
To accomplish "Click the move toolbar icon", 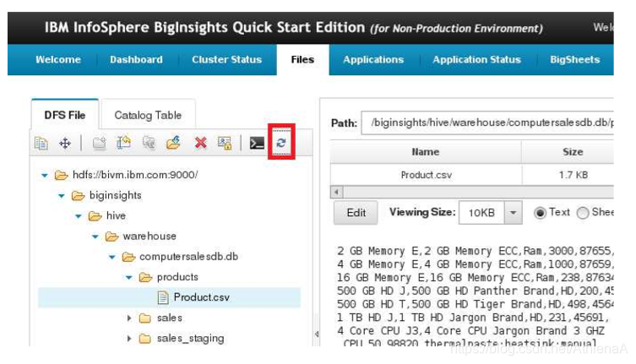I will [65, 143].
